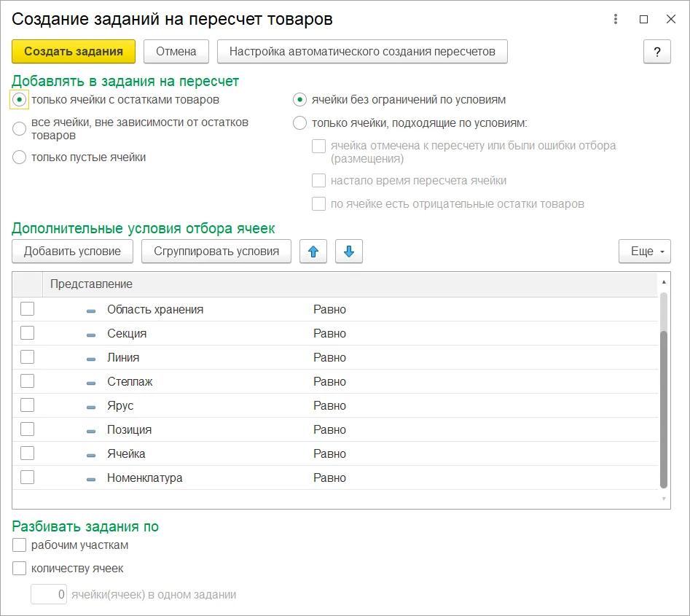690x616 pixels.
Task: Click the dash icon beside Секция
Action: tap(91, 335)
